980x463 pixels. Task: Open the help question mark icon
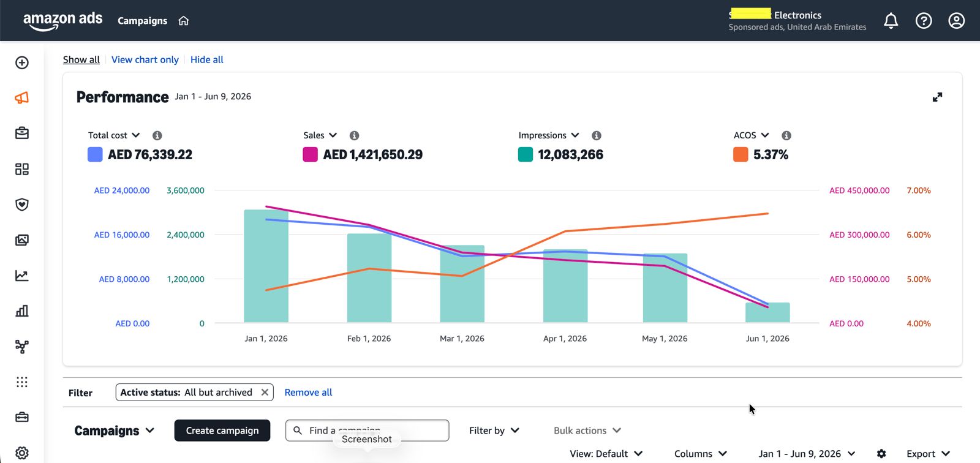pos(924,21)
